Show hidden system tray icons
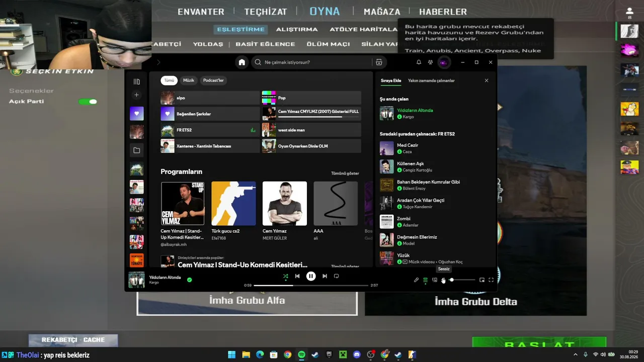644x362 pixels. (576, 354)
